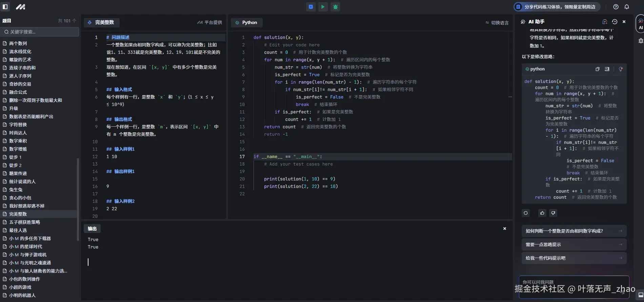Toggle the left sidebar panel
644x302 pixels.
pos(5,7)
